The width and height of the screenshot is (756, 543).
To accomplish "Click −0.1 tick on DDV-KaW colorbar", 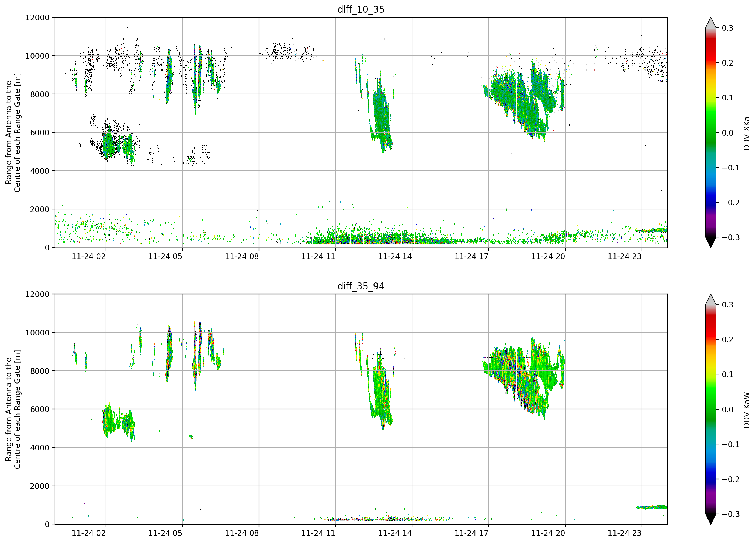I will (731, 445).
